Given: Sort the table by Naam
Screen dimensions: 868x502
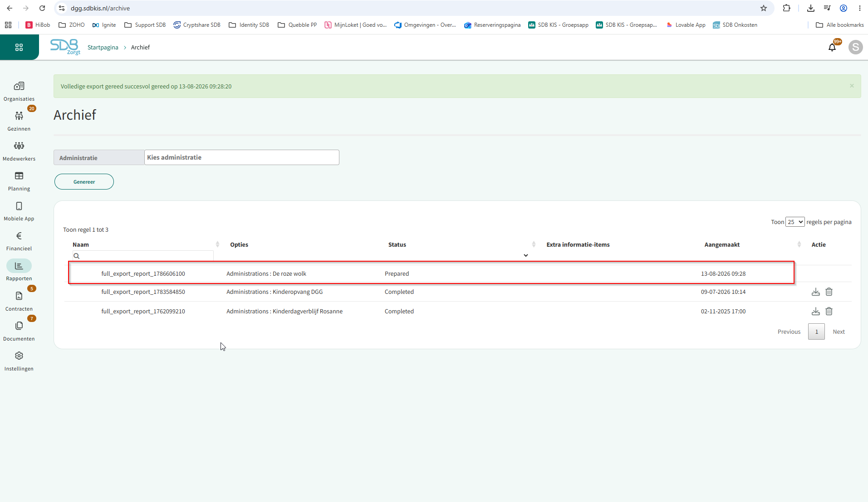Looking at the screenshot, I should click(217, 244).
